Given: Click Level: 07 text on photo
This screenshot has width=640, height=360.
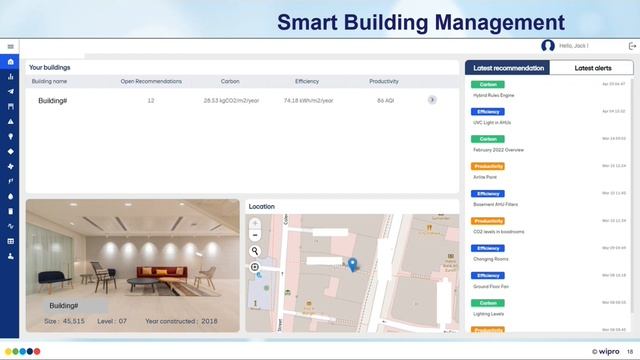Looking at the screenshot, I should [x=112, y=321].
